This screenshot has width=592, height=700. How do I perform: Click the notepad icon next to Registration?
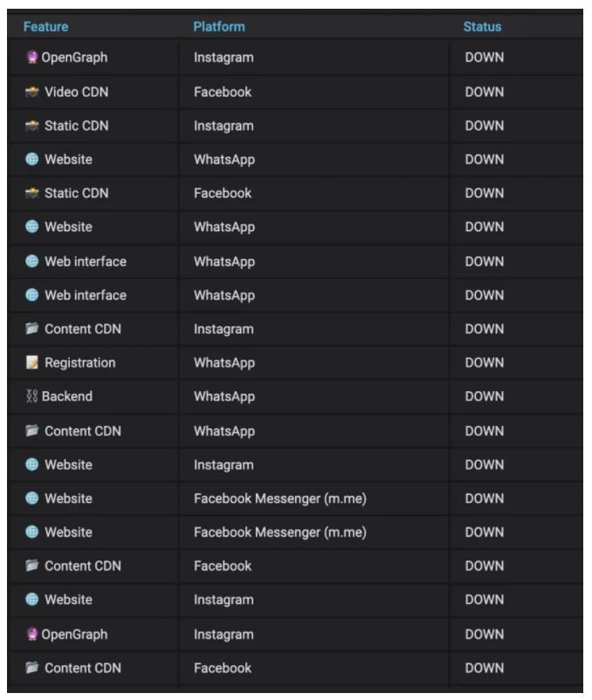pos(31,362)
